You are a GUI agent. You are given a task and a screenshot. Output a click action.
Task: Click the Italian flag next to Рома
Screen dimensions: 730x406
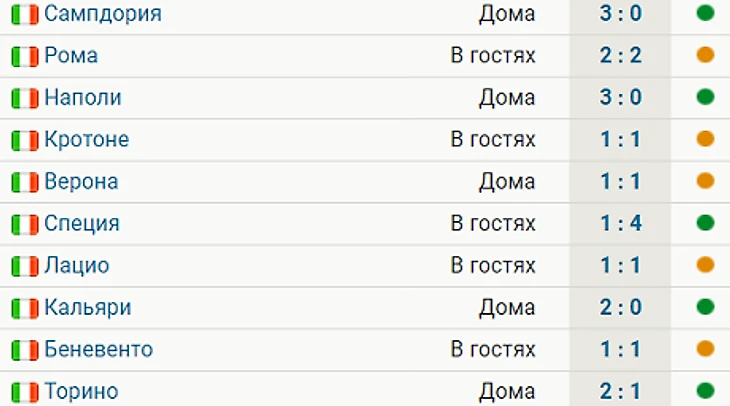25,56
